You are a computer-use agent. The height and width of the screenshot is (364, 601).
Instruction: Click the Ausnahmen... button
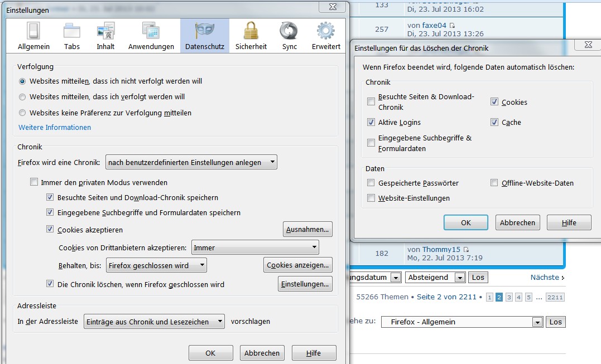tap(307, 229)
